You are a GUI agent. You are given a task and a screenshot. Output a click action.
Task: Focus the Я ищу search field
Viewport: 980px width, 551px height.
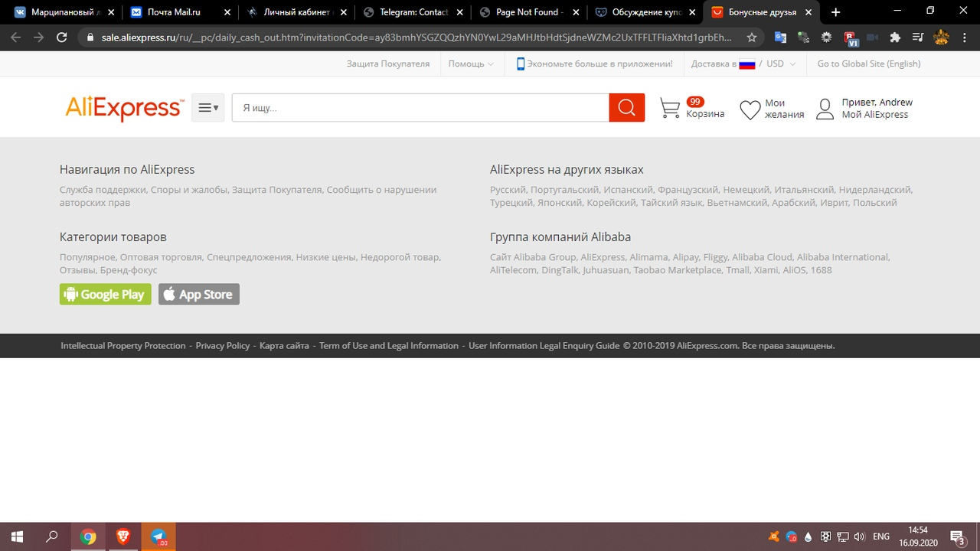420,108
